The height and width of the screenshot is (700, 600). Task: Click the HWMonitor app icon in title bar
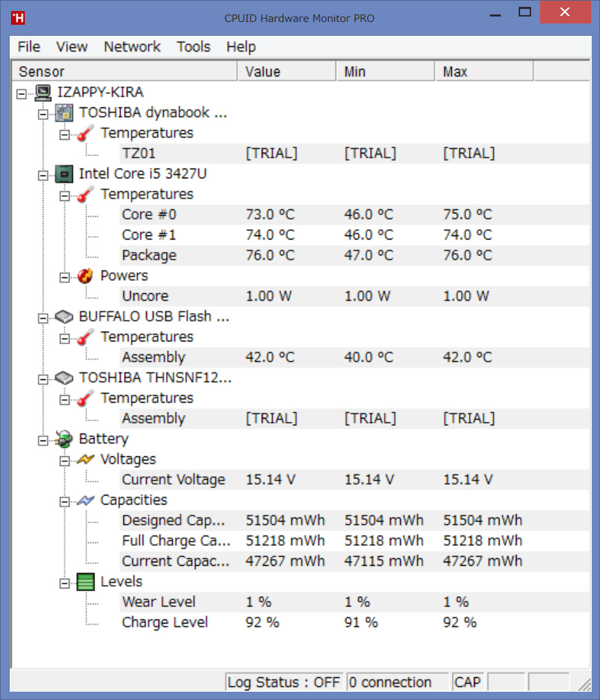(x=19, y=18)
